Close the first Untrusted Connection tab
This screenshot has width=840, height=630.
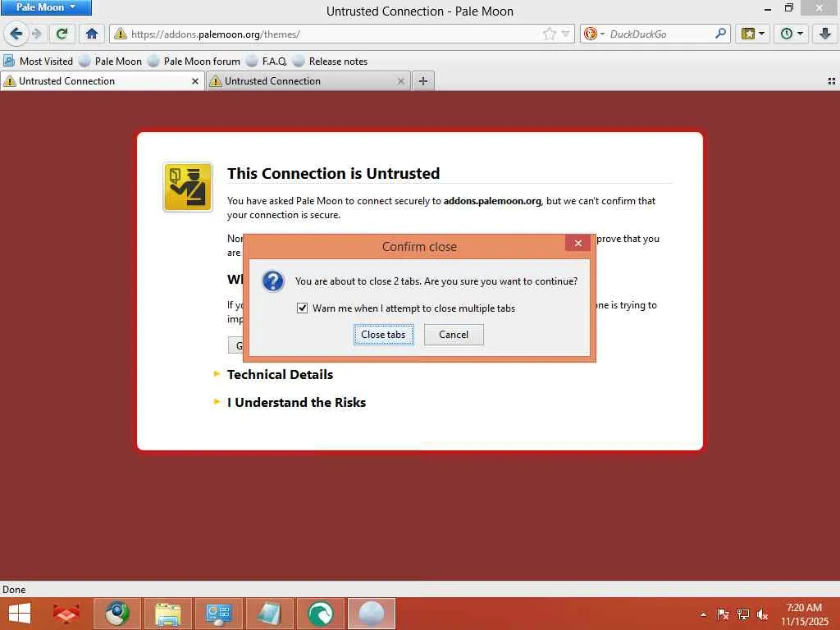[x=195, y=81]
